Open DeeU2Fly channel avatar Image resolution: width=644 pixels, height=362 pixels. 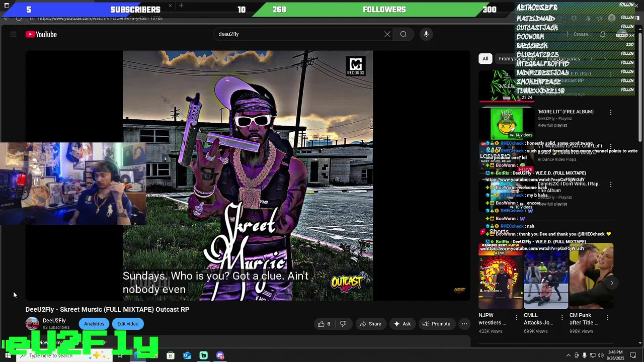[x=32, y=324]
